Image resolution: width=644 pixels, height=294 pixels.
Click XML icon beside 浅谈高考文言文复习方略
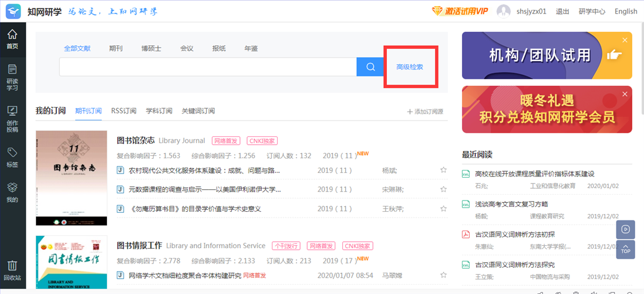(466, 205)
